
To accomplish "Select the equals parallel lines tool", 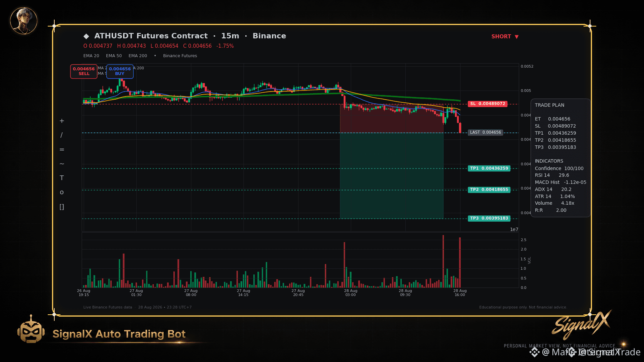I will 62,149.
